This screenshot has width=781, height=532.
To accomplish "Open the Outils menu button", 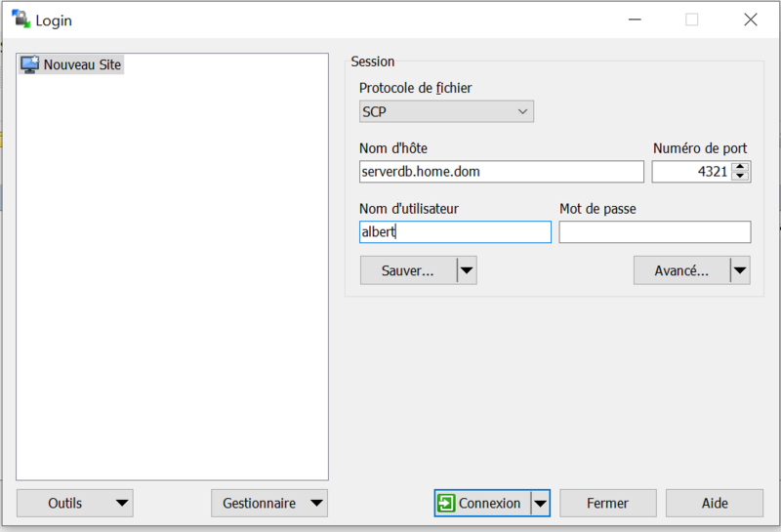I will 75,503.
